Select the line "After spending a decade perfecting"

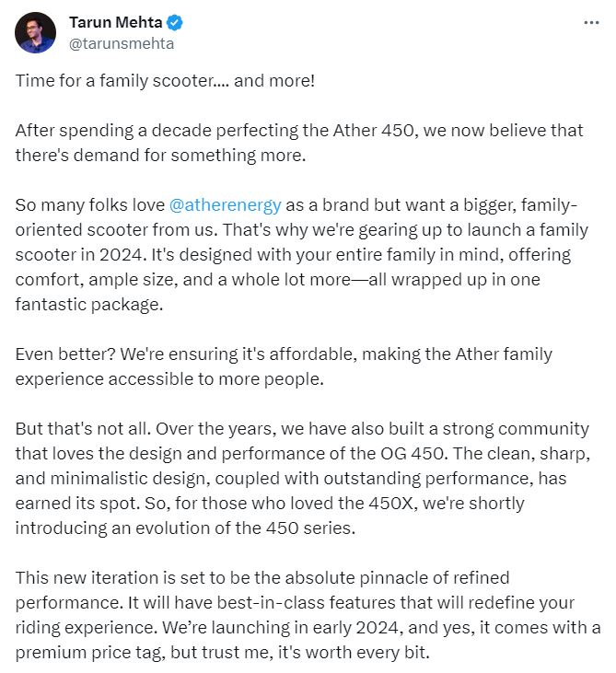pyautogui.click(x=299, y=131)
